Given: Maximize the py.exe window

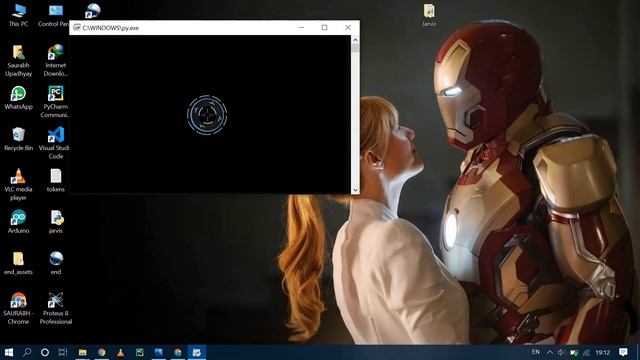Looking at the screenshot, I should point(324,27).
